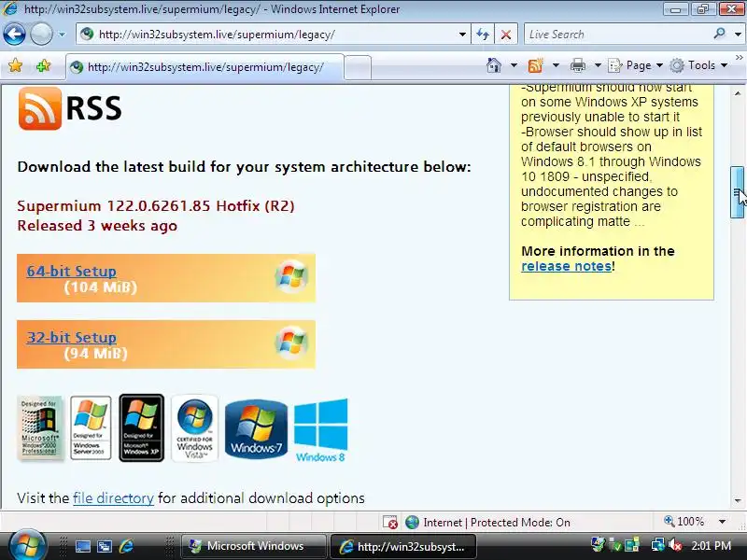
Task: Click the Certified for Windows Vista badge
Action: pos(194,427)
